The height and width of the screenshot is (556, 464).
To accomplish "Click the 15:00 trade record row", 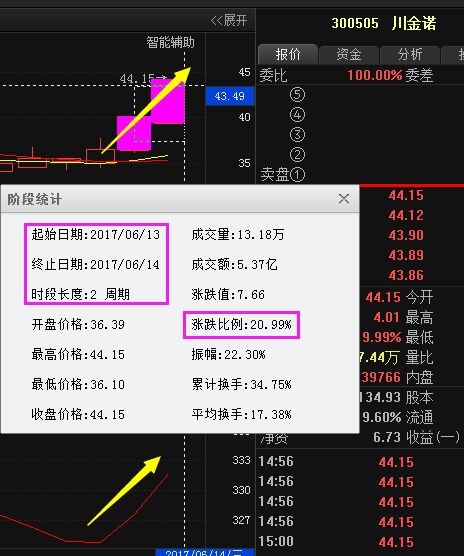I will (x=360, y=541).
